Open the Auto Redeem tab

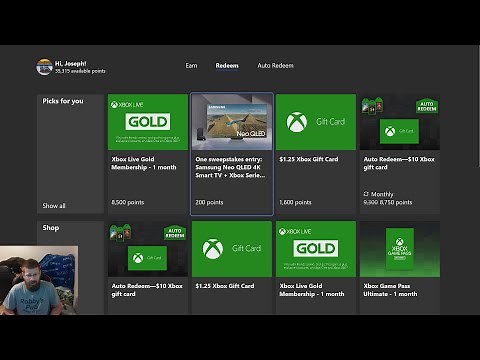click(275, 66)
